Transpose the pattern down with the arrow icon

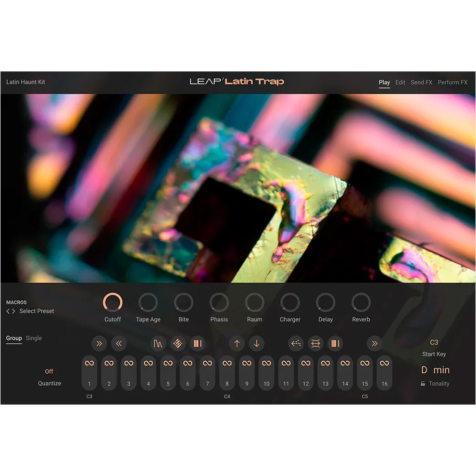257,344
